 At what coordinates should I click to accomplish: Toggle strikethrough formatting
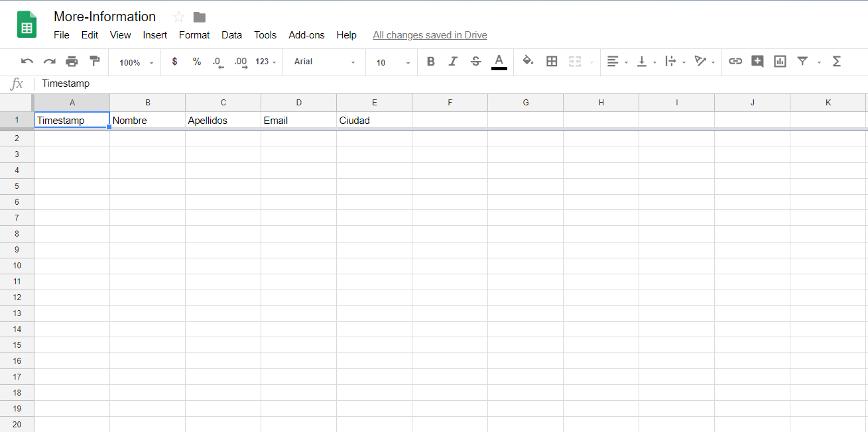(x=475, y=61)
